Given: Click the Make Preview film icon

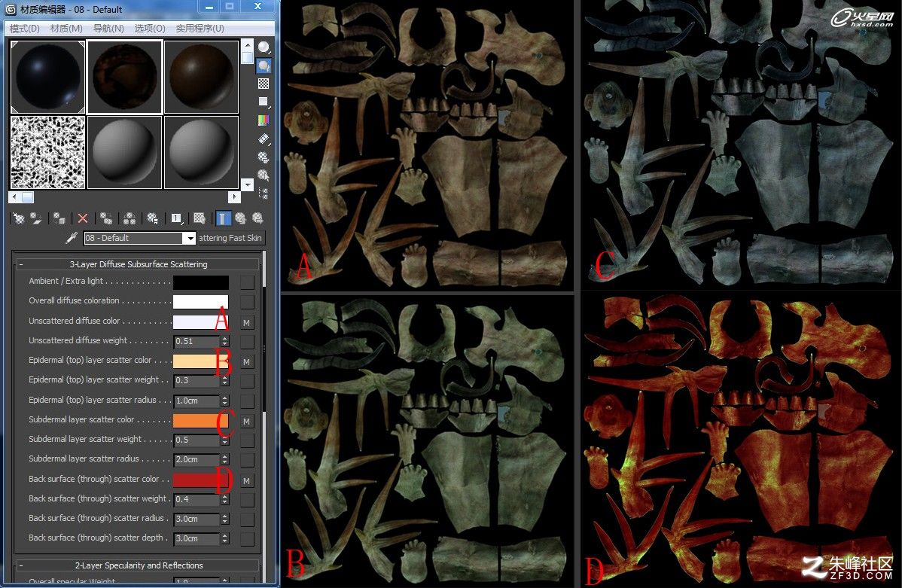Looking at the screenshot, I should point(264,139).
